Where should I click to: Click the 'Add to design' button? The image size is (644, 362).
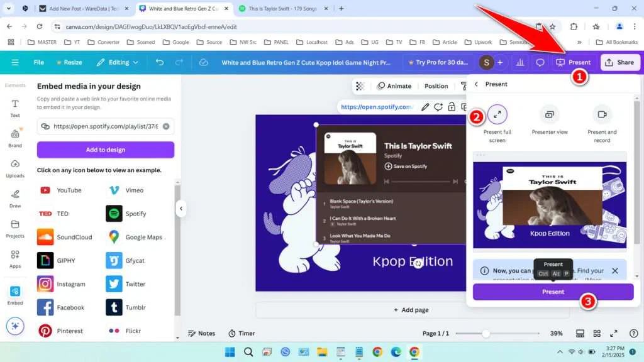click(105, 150)
